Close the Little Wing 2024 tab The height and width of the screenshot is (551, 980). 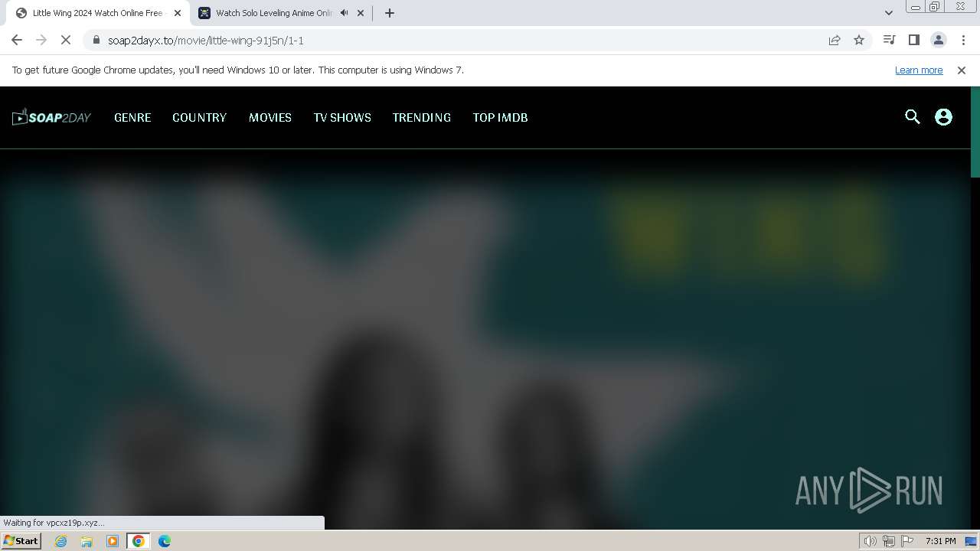point(178,13)
